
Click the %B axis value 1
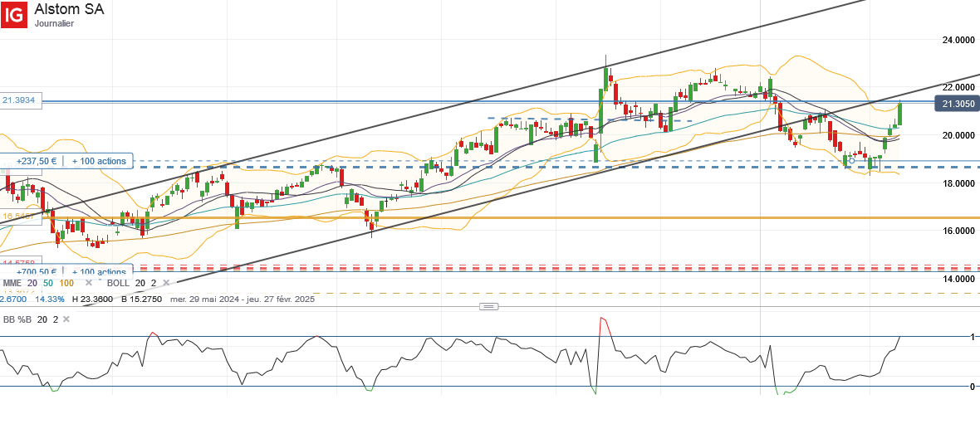(973, 337)
